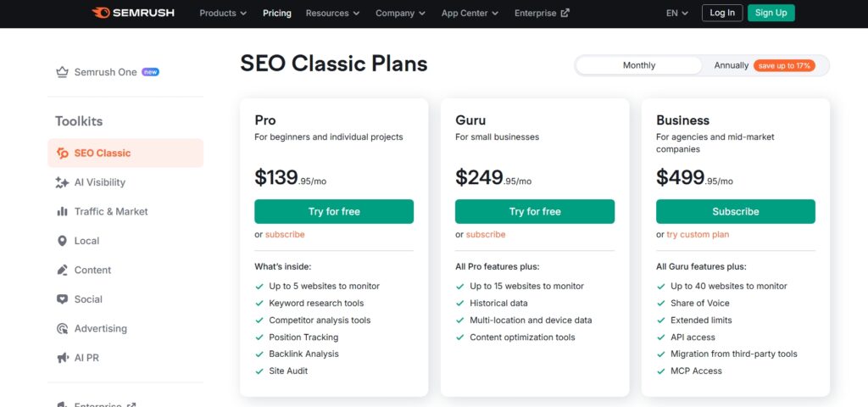
Task: Select the Content pencil icon
Action: [x=62, y=270]
